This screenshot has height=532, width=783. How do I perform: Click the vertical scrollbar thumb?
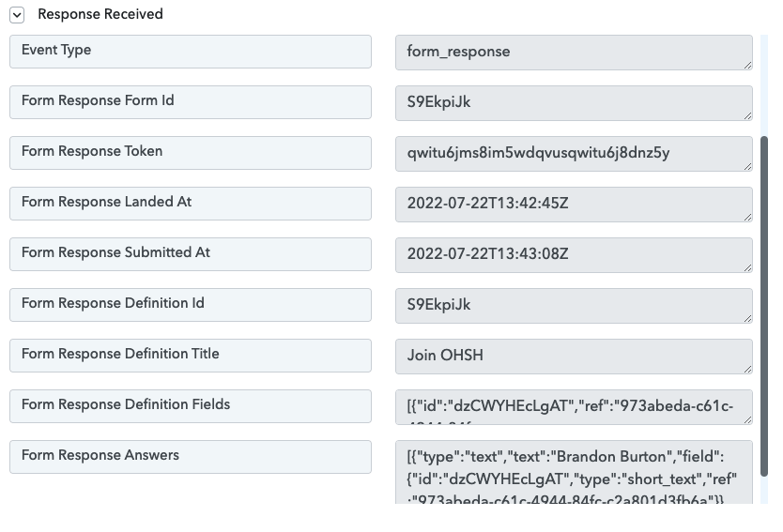(x=764, y=307)
